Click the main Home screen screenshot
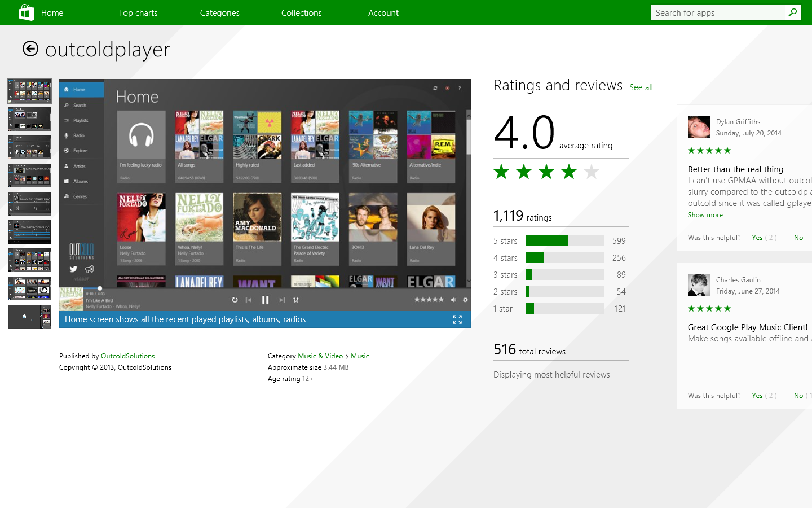The image size is (812, 508). [x=264, y=195]
